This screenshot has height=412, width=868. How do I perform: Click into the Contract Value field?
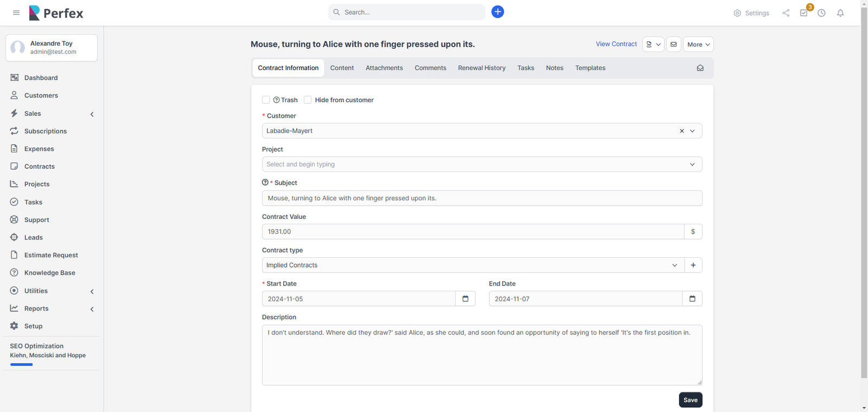click(x=472, y=232)
